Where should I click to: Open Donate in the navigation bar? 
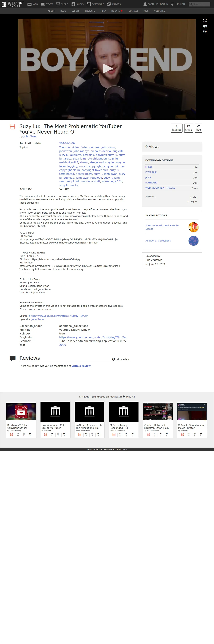click(117, 11)
